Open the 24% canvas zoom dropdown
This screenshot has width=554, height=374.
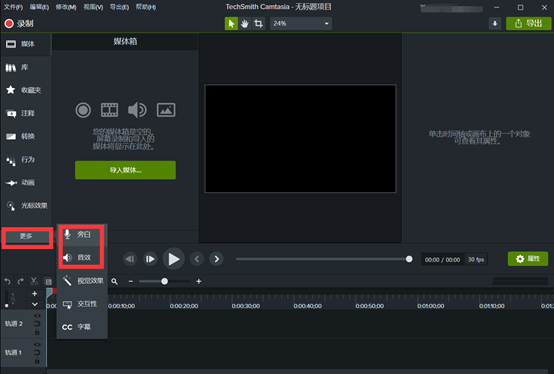[x=301, y=24]
